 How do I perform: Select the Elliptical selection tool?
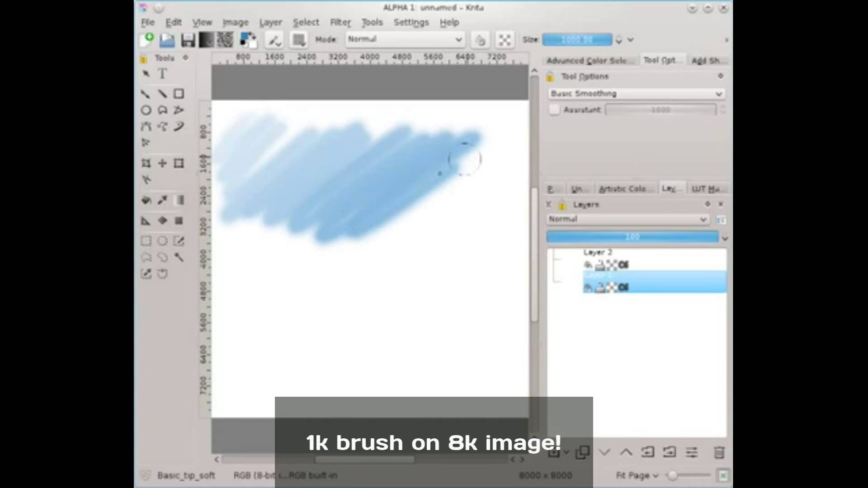pos(162,241)
